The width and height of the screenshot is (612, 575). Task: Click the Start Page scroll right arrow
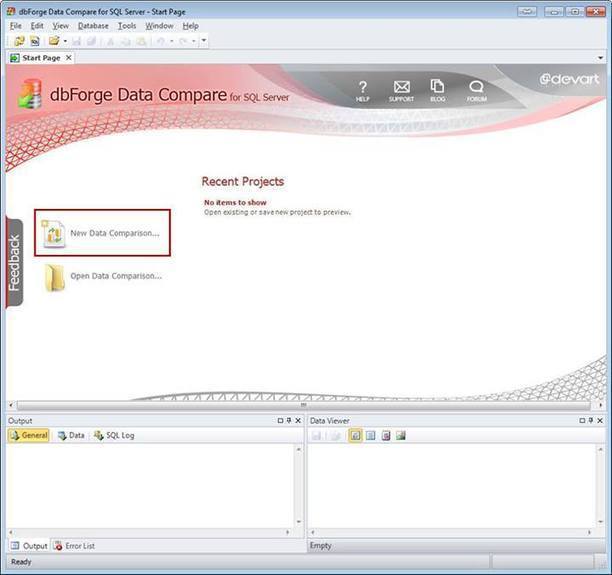[x=600, y=405]
